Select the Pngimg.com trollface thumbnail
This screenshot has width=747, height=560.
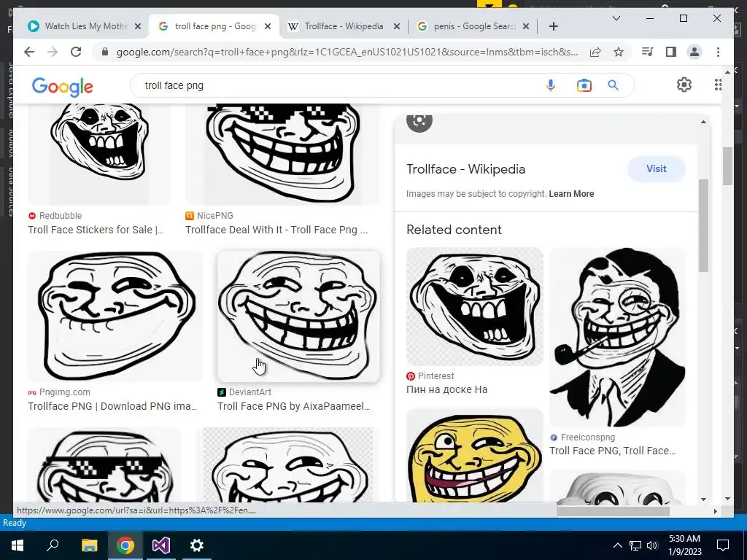(x=115, y=316)
